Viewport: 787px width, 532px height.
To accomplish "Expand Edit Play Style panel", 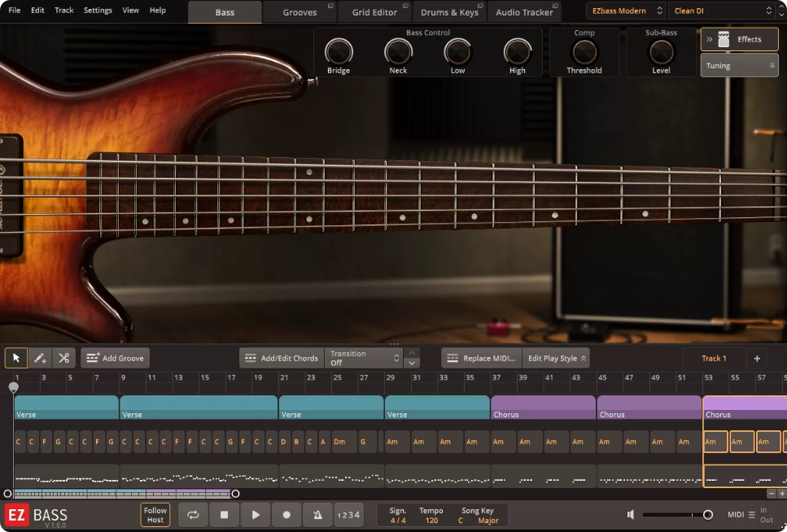I will click(556, 359).
